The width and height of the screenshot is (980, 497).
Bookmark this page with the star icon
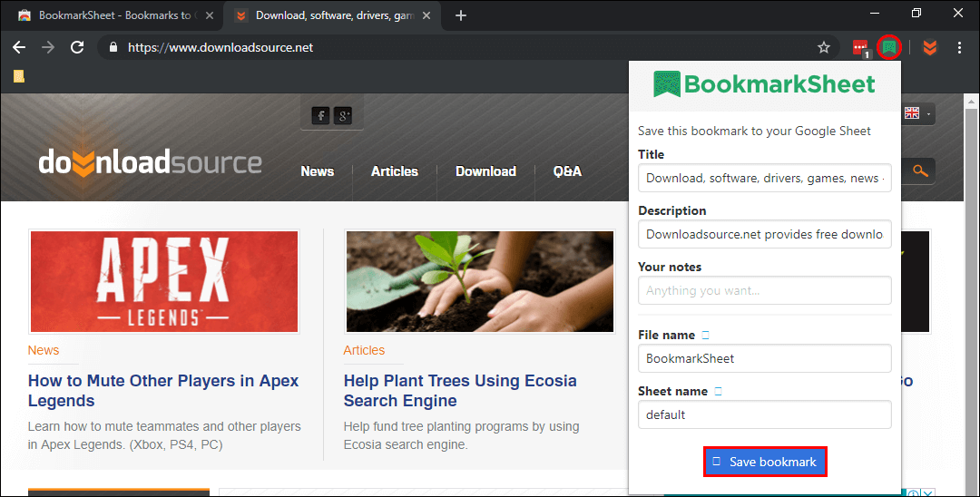pos(824,47)
